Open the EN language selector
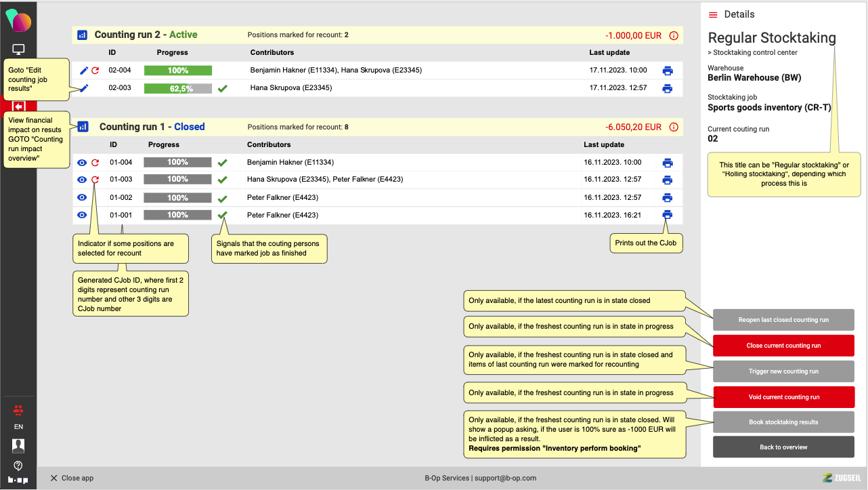868x490 pixels. point(18,427)
